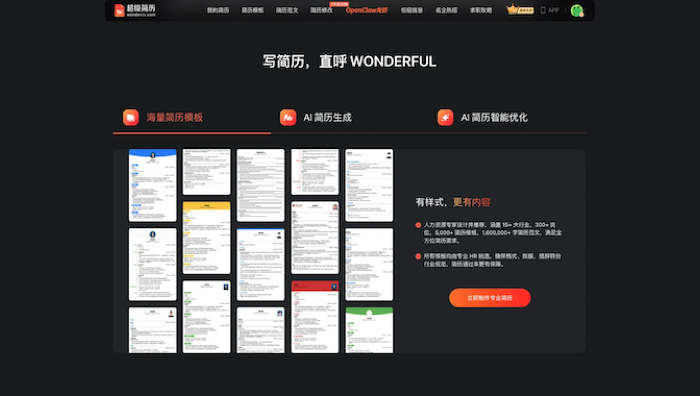The image size is (700, 396).
Task: Open 我的简历 in the navigation bar
Action: [218, 10]
